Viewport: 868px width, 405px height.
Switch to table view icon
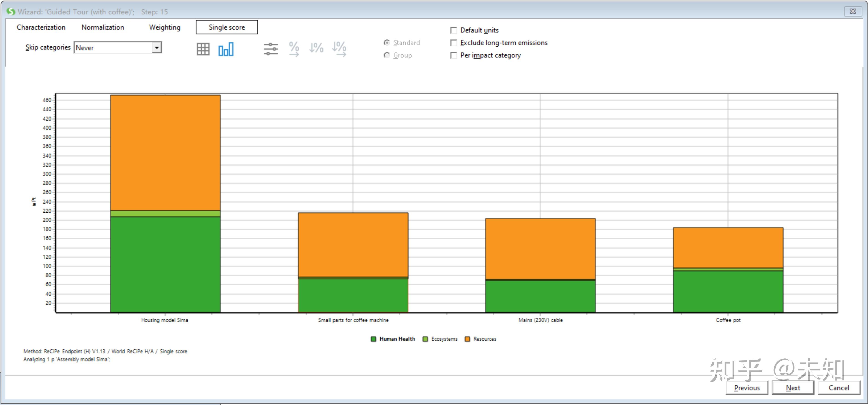pyautogui.click(x=203, y=49)
